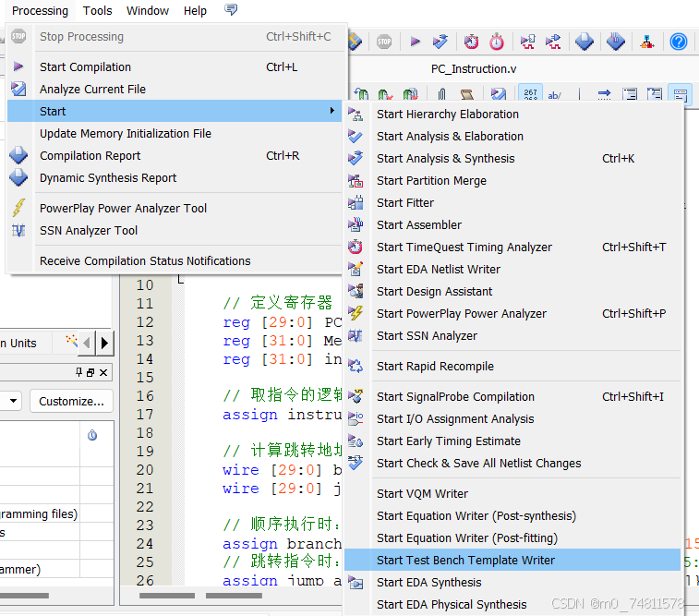
Task: Open the Help menu
Action: [195, 11]
